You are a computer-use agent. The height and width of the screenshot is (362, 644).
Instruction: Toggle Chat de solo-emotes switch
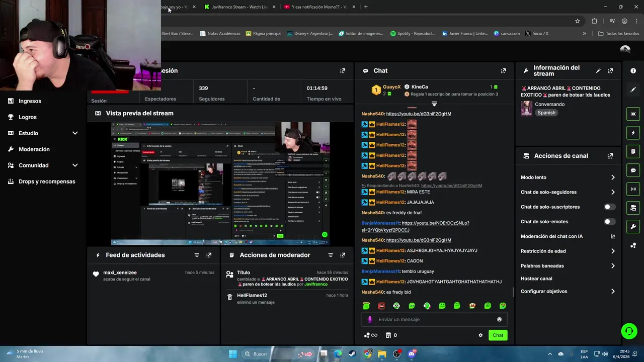point(609,222)
